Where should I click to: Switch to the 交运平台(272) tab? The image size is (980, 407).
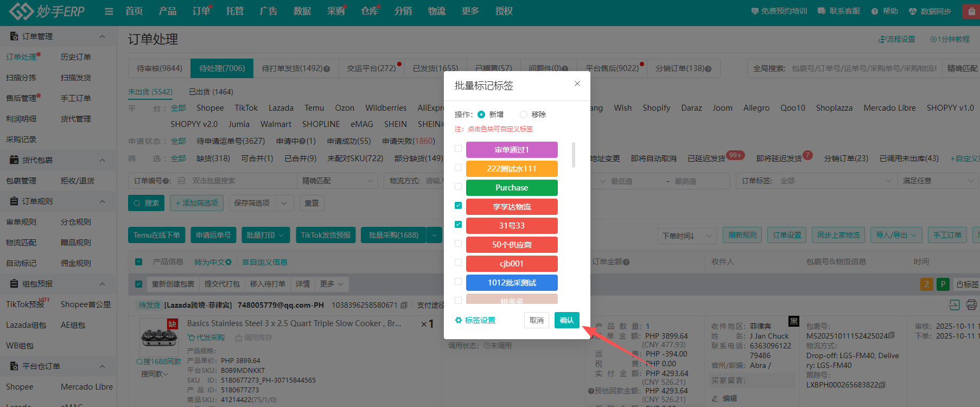372,68
